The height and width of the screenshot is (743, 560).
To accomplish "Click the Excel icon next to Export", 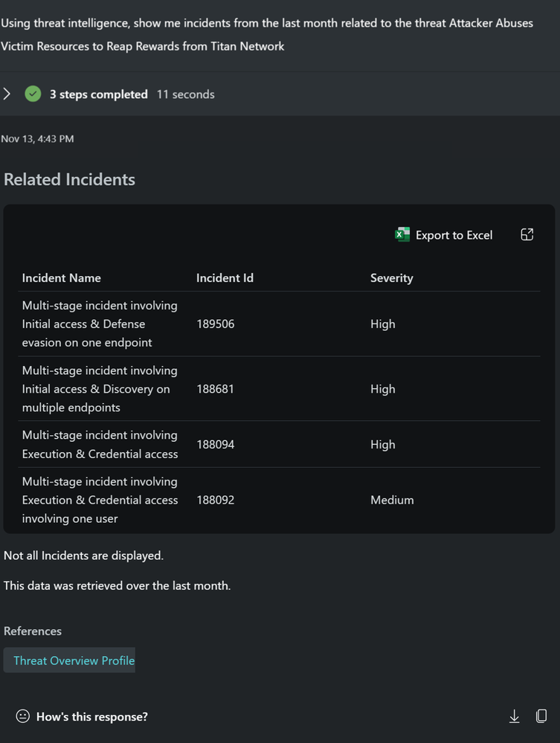I will (x=402, y=234).
